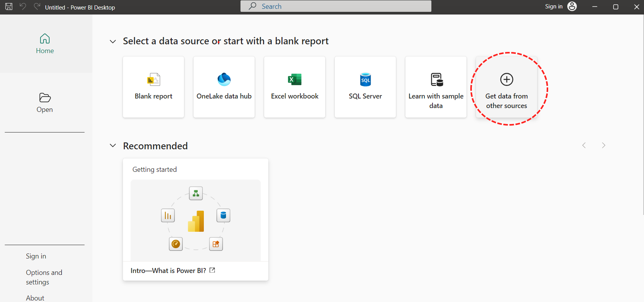Open Learn with sample data tile
This screenshot has width=644, height=302.
436,87
